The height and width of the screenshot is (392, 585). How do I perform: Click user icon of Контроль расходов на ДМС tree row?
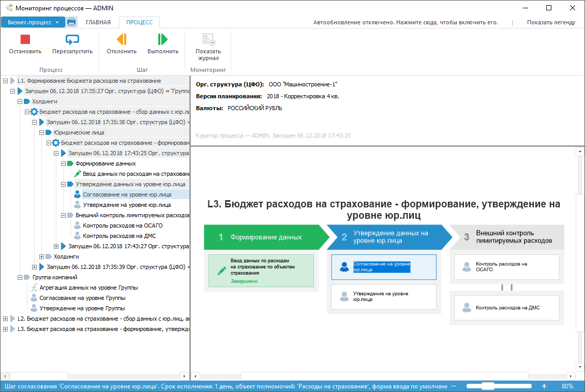[77, 236]
